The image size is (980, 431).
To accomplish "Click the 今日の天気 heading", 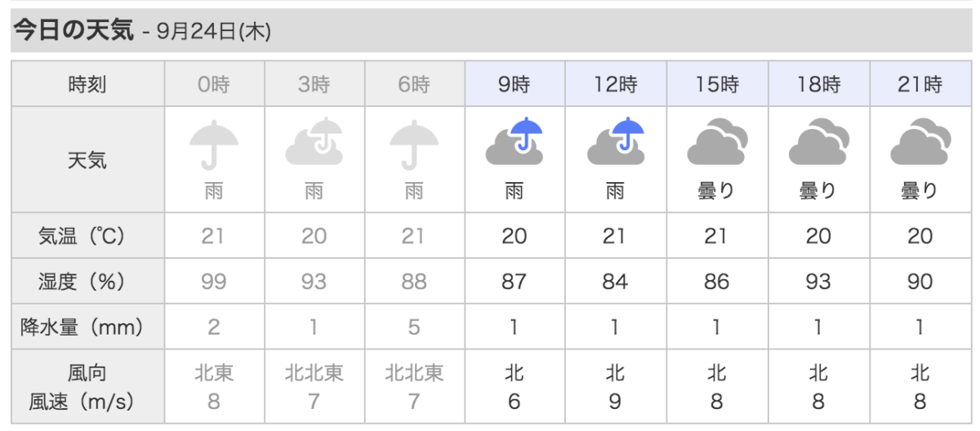I will [x=73, y=31].
